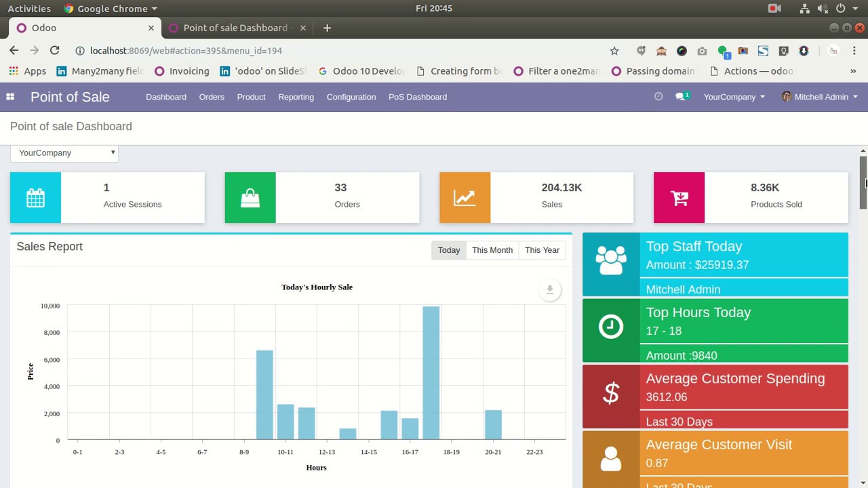Click the Active Sessions calendar icon

pyautogui.click(x=35, y=197)
